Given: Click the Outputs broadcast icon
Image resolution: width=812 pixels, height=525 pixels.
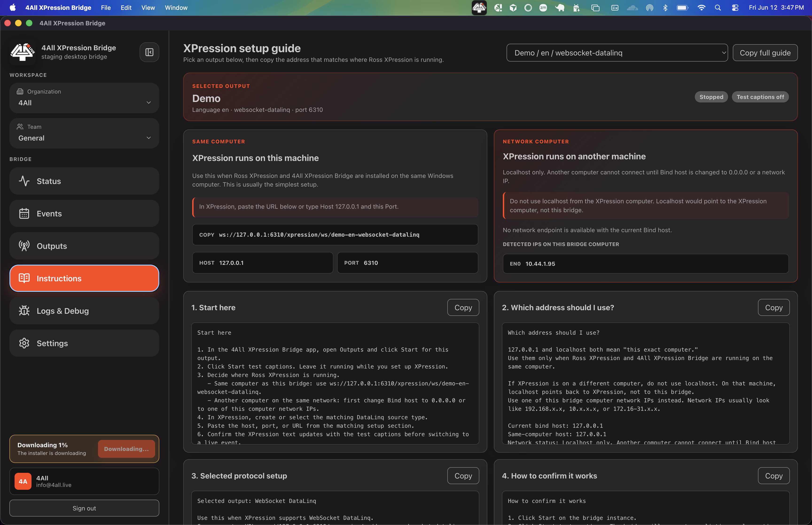Looking at the screenshot, I should [x=24, y=246].
